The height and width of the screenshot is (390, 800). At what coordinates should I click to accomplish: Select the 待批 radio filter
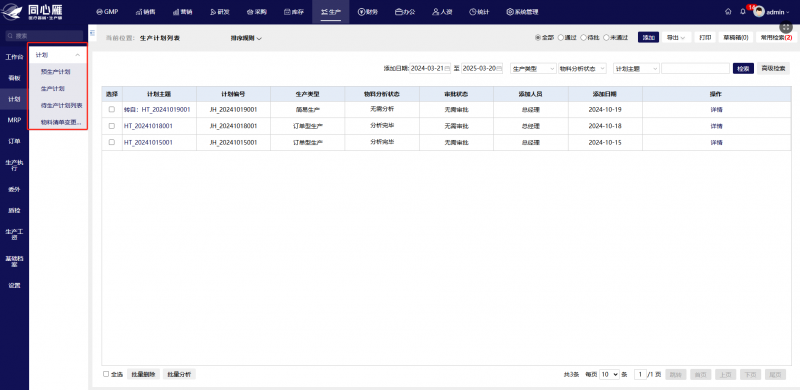click(584, 38)
